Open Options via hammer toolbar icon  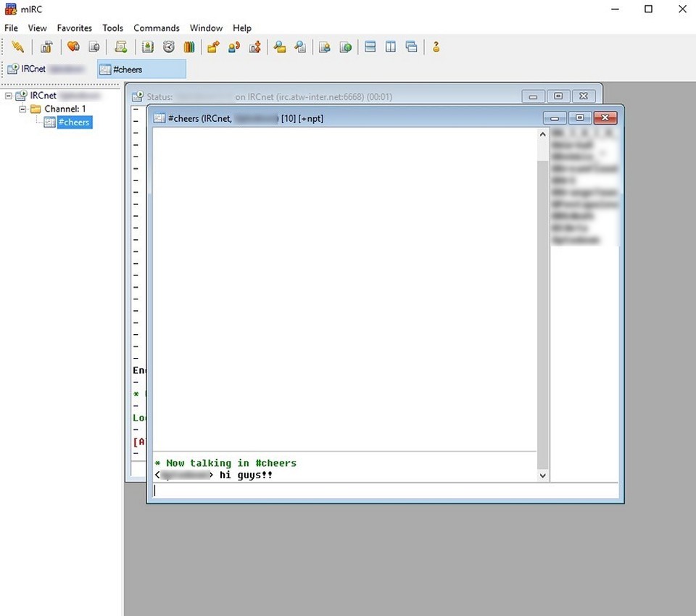[46, 46]
